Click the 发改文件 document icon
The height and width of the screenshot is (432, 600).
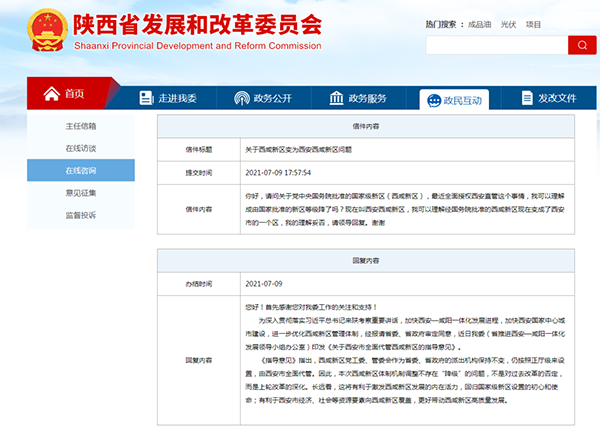tap(525, 98)
